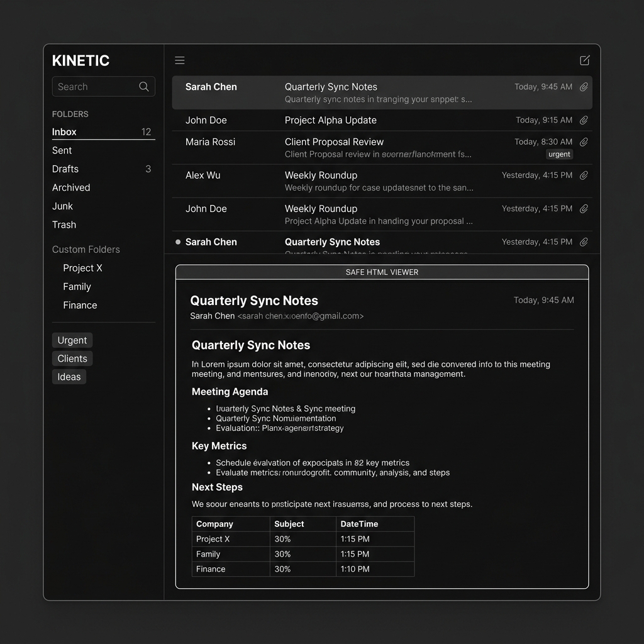Open Alex Wu's Weekly Roundup email
Image resolution: width=644 pixels, height=644 pixels.
pyautogui.click(x=382, y=181)
